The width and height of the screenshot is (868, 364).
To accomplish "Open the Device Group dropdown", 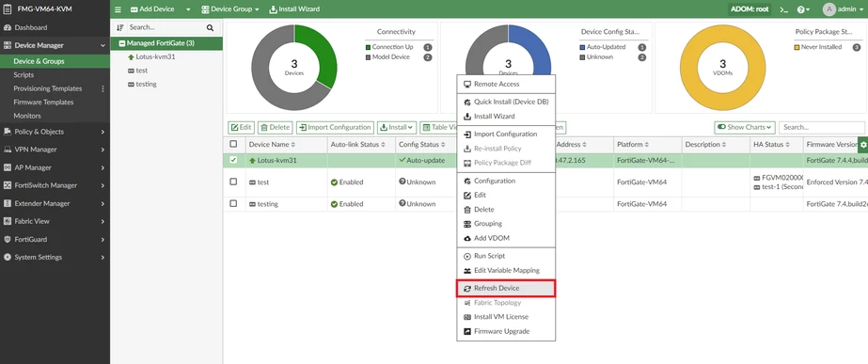I will point(230,9).
